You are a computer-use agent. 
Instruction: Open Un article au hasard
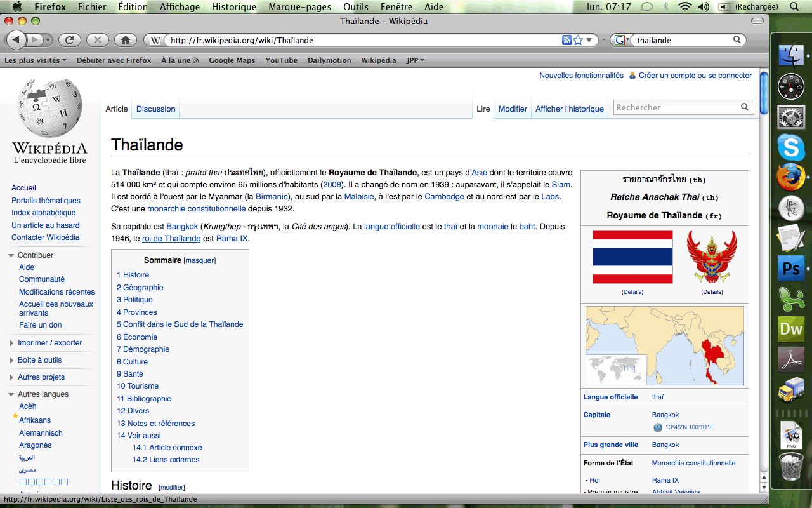coord(46,225)
